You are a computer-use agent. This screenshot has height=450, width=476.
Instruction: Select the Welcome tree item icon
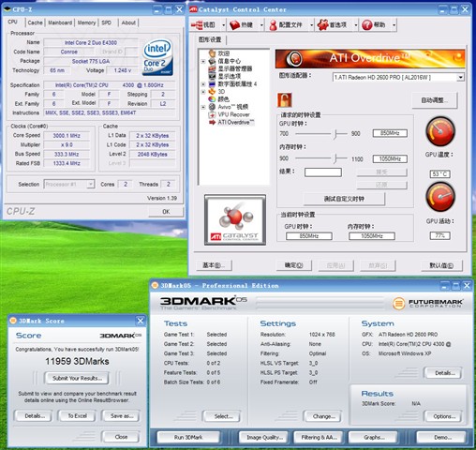213,53
